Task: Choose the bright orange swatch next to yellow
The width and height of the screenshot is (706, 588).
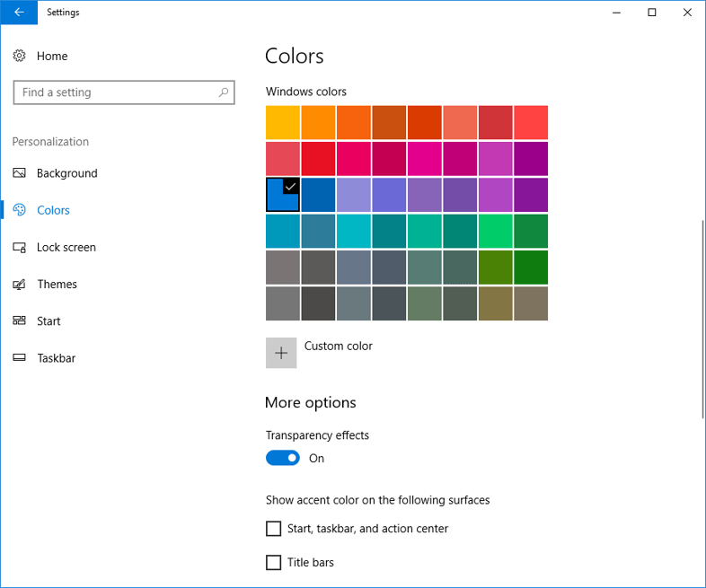Action: [318, 122]
